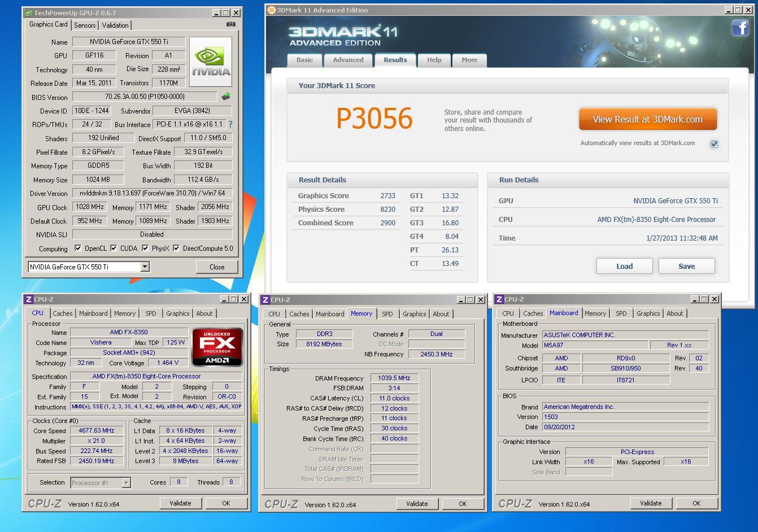Click Validate in the Mainboard tab window
Image resolution: width=758 pixels, height=532 pixels.
pyautogui.click(x=651, y=503)
